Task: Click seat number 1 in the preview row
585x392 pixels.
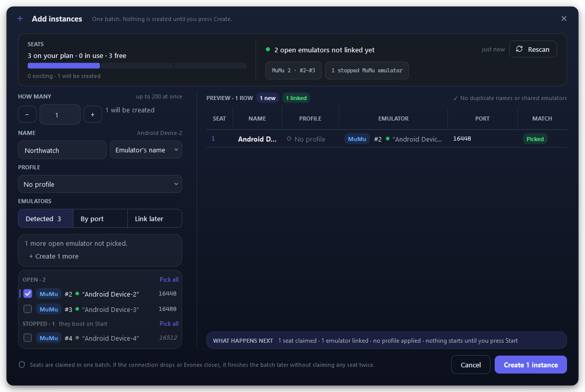Action: (x=213, y=139)
